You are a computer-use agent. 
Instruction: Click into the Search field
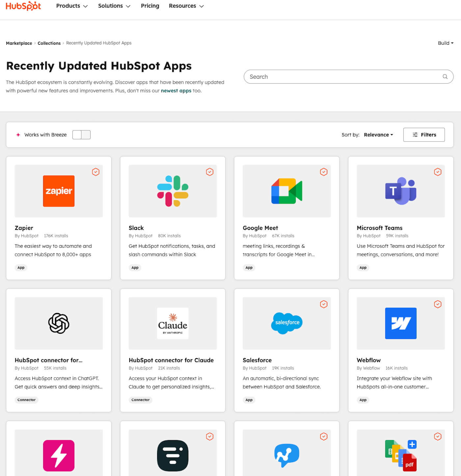pyautogui.click(x=342, y=77)
